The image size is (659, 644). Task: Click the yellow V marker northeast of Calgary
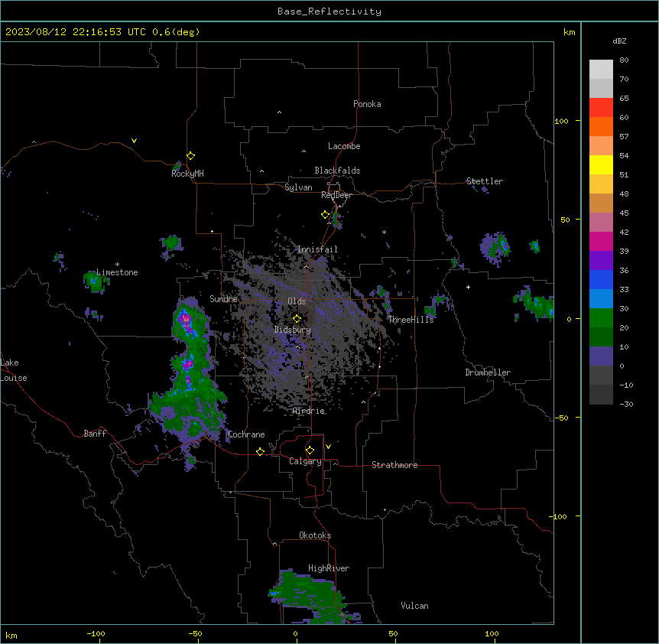[328, 447]
